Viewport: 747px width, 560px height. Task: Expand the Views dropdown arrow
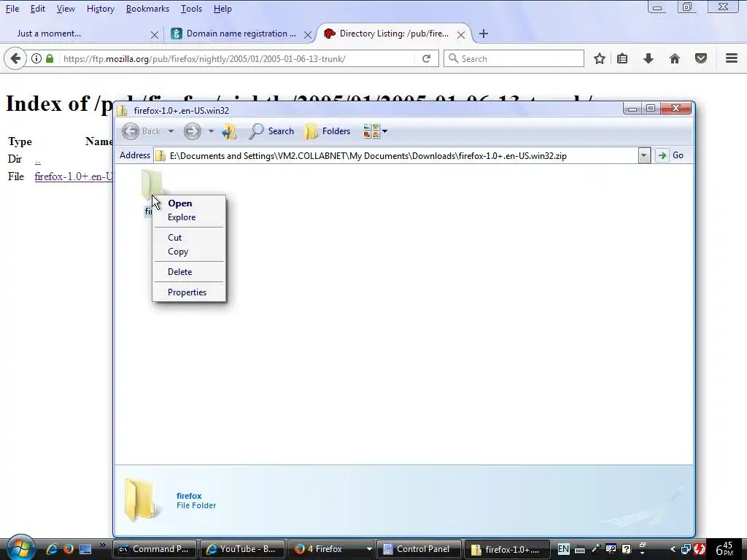[385, 131]
